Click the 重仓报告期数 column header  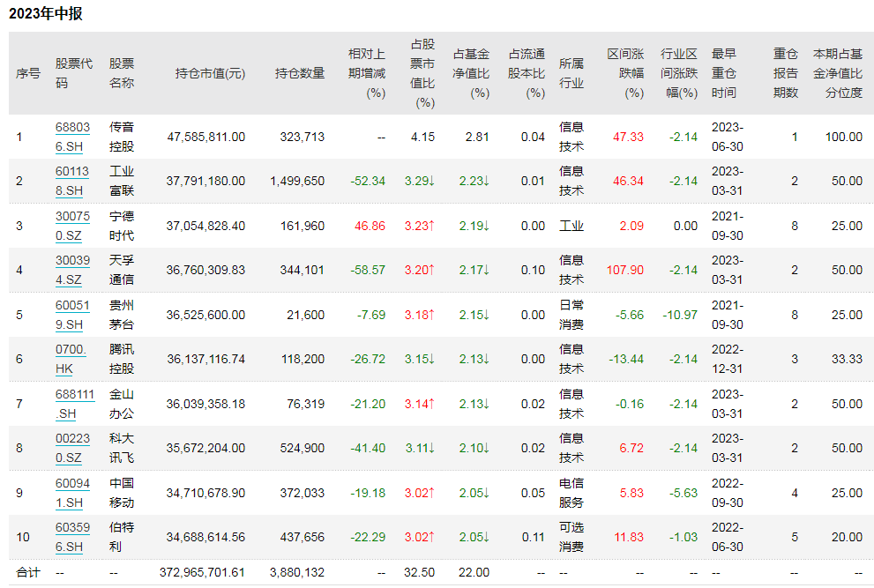(x=786, y=73)
